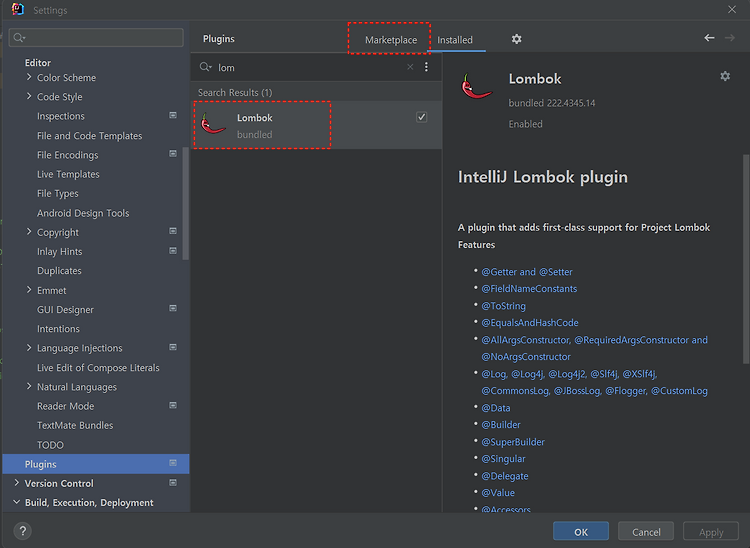Expand Copyright node
750x548 pixels.
(x=29, y=231)
